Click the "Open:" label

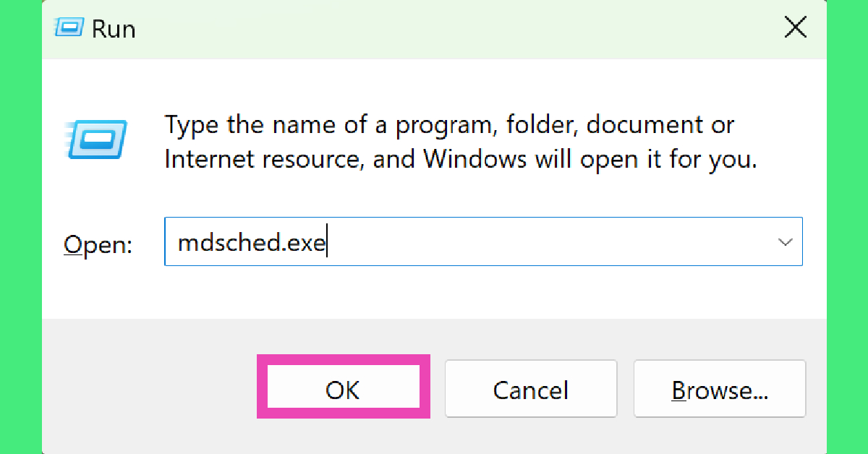coord(98,244)
